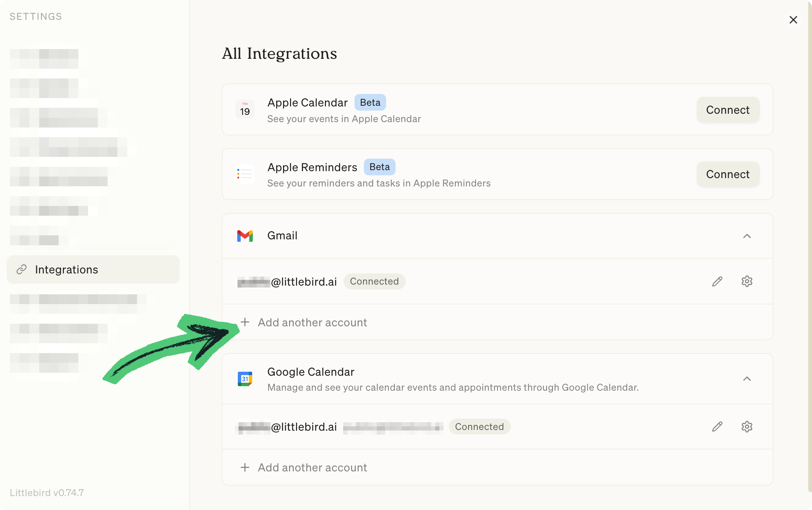The width and height of the screenshot is (812, 510).
Task: Add another account to Google Calendar
Action: tap(312, 468)
